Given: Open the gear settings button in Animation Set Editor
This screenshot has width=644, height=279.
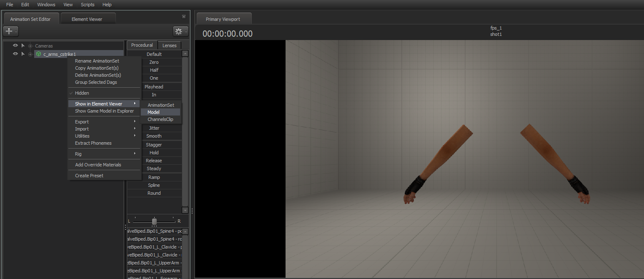Looking at the screenshot, I should coord(180,31).
